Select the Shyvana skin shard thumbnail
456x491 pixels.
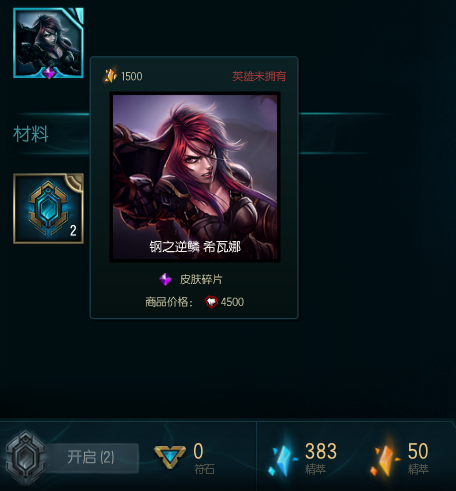point(48,43)
